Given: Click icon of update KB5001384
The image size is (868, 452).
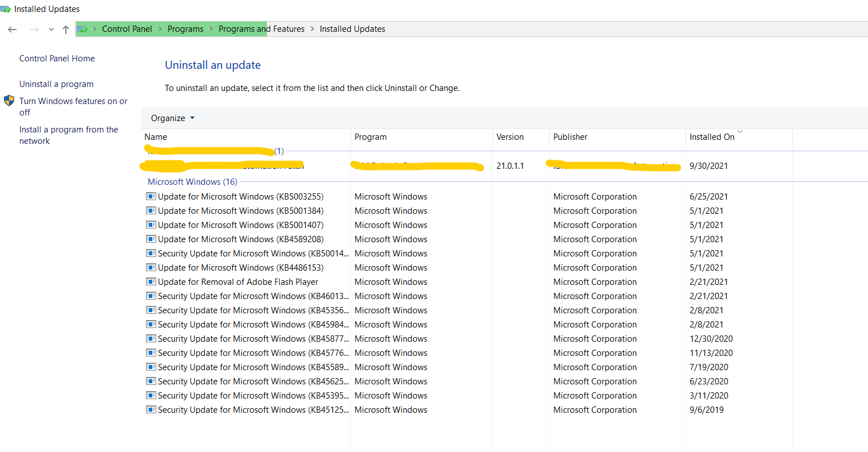Looking at the screenshot, I should point(151,211).
